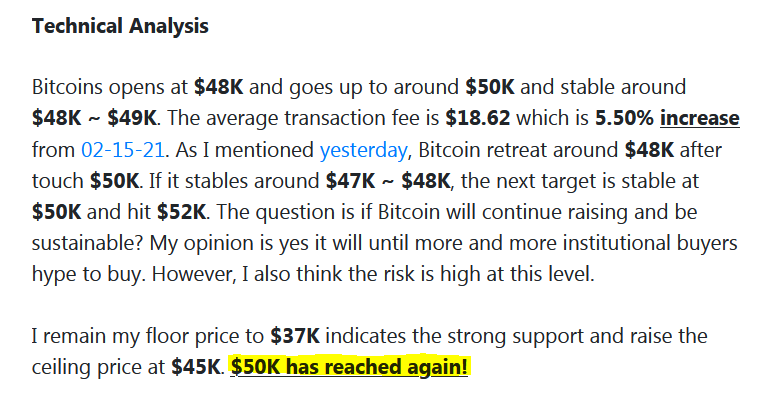Click the first bold $48K opening price
Viewport: 762px width, 398px height.
point(218,87)
